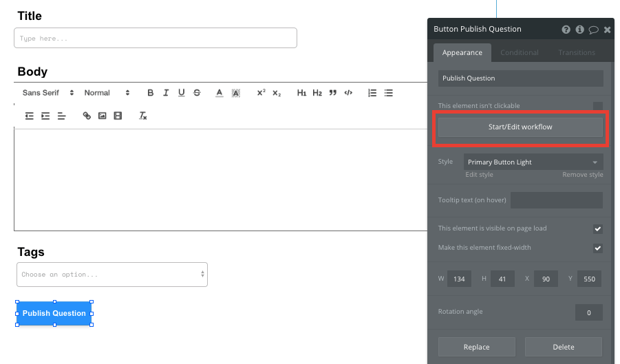The width and height of the screenshot is (620, 364).
Task: Uncheck "This element is visible on page load"
Action: tap(597, 228)
